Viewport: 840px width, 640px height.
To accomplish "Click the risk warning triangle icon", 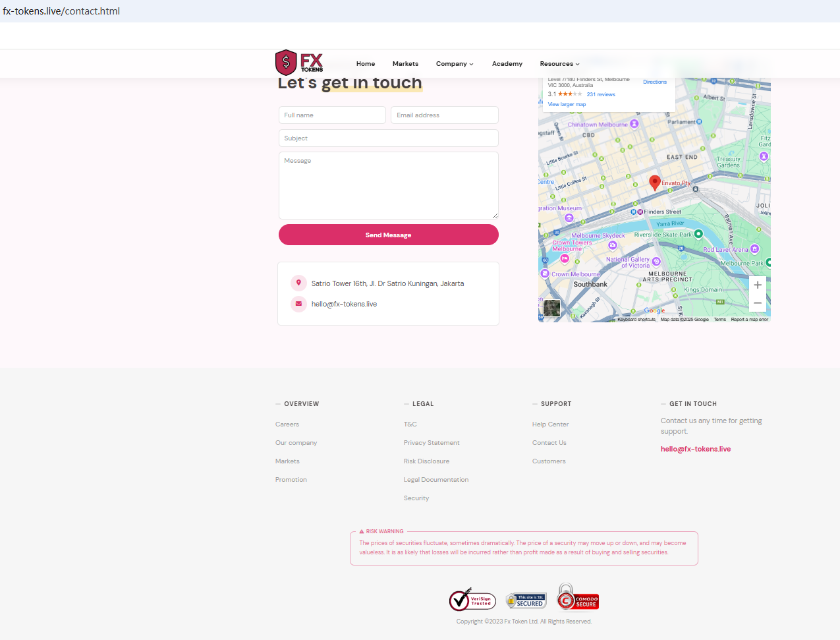I will [x=362, y=531].
